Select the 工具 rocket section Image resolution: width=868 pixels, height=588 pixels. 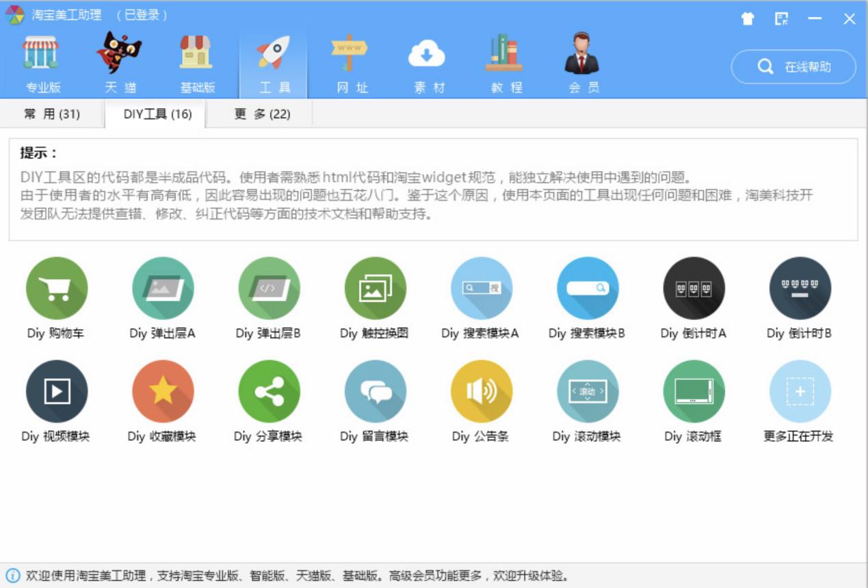pyautogui.click(x=274, y=63)
